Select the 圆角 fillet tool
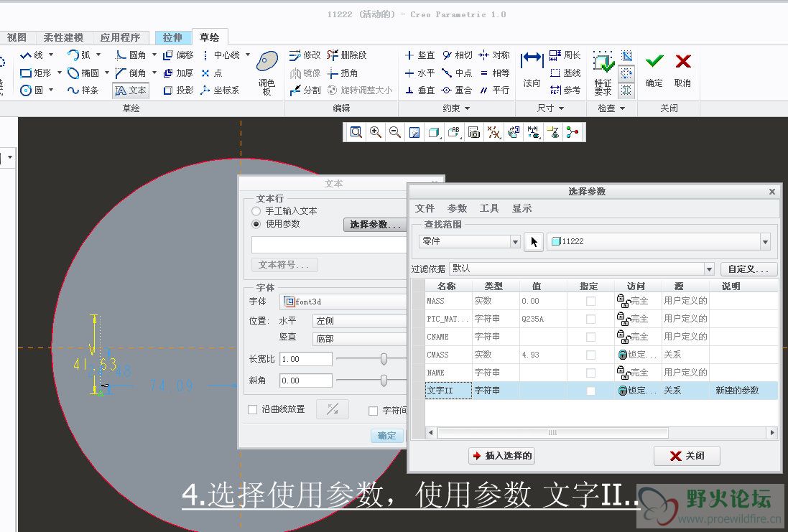The width and height of the screenshot is (788, 532). pyautogui.click(x=131, y=55)
